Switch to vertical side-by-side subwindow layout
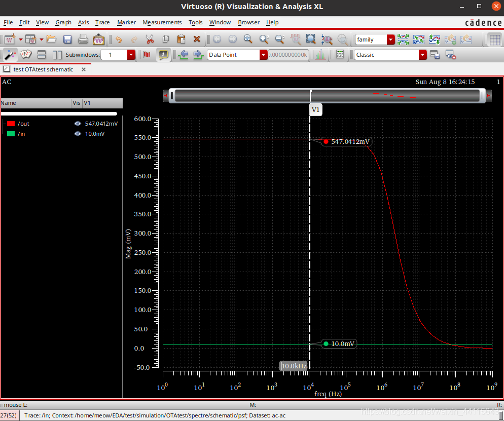 [x=57, y=55]
